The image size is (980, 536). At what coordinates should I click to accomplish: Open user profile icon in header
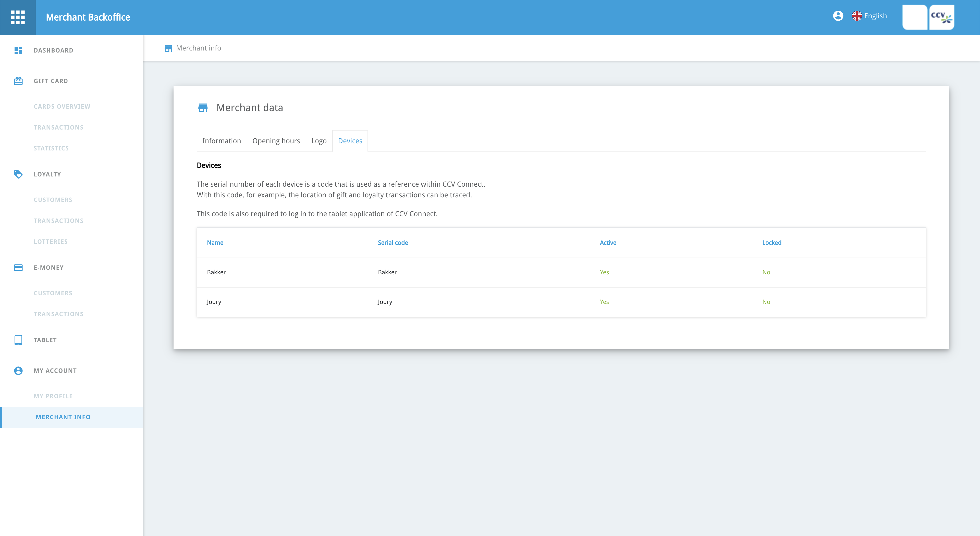coord(838,16)
